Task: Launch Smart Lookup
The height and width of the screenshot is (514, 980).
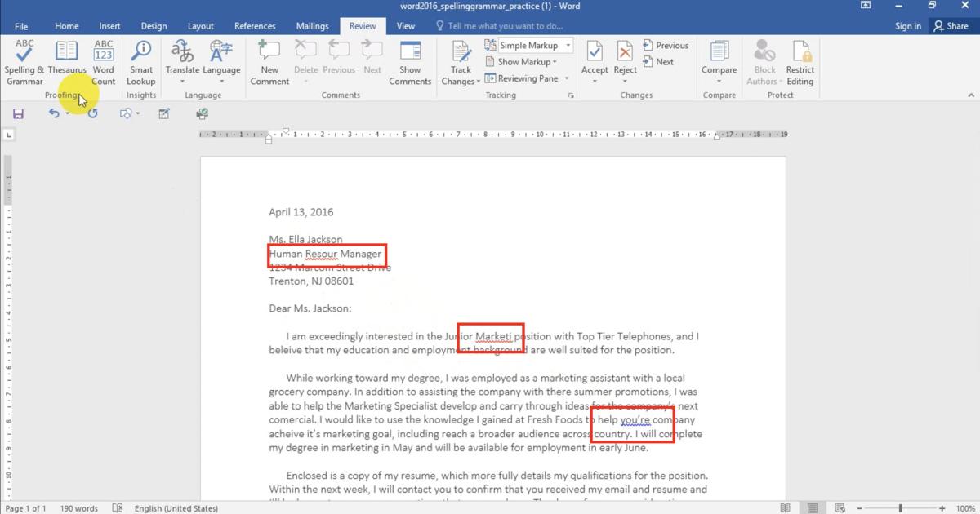Action: (x=141, y=62)
